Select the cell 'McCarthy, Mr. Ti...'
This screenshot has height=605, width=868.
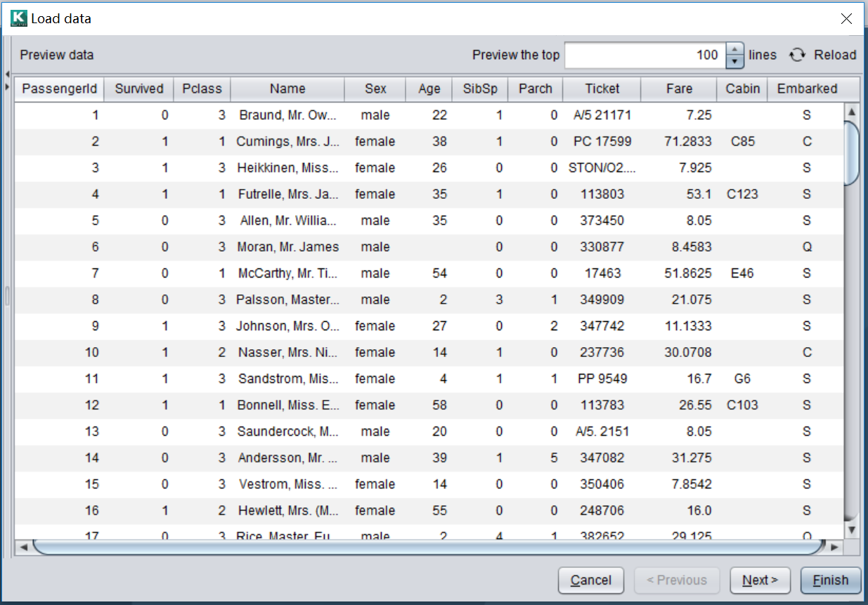[x=287, y=273]
